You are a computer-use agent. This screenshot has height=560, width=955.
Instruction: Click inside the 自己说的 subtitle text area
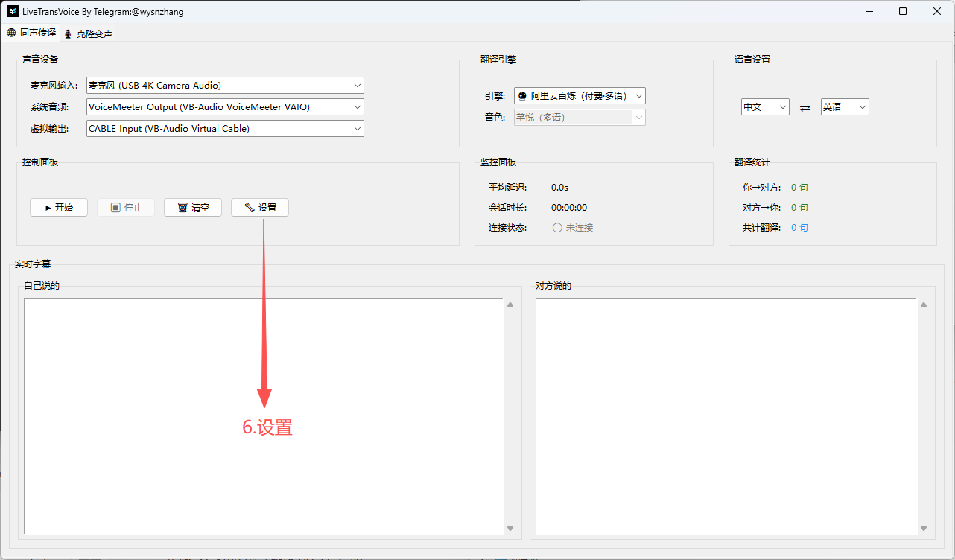click(x=264, y=416)
